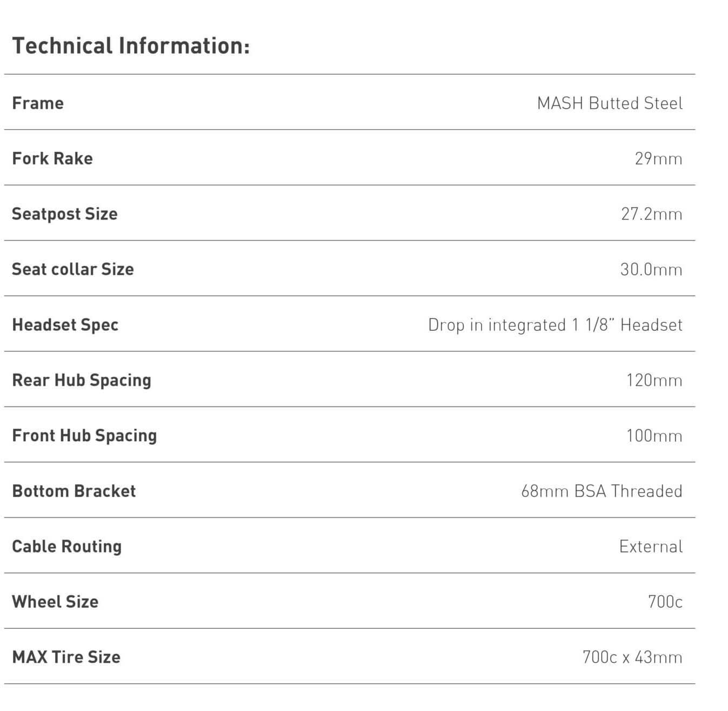Click the 29mm fork rake value
Viewport: 728px width, 711px height.
[x=658, y=159]
